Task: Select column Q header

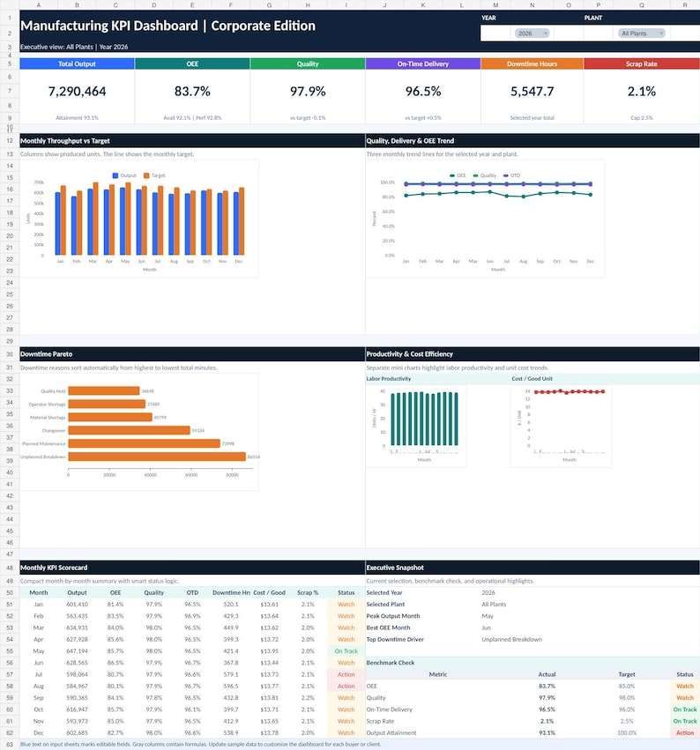Action: (641, 4)
